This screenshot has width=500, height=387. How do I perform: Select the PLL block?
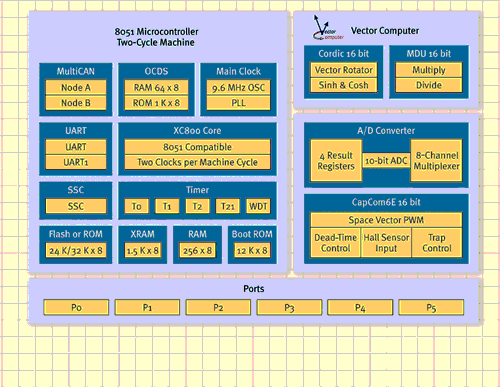[238, 103]
